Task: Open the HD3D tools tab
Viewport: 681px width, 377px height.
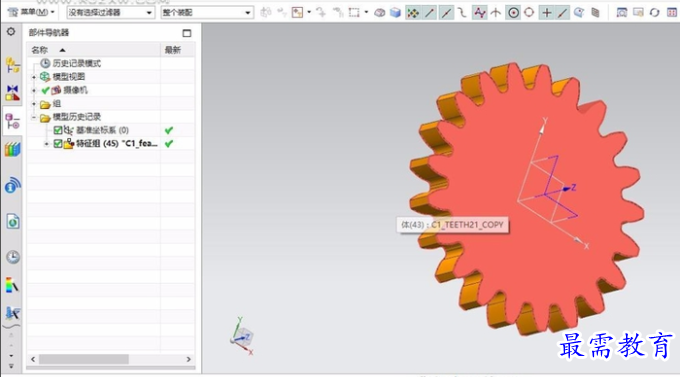Action: click(13, 185)
